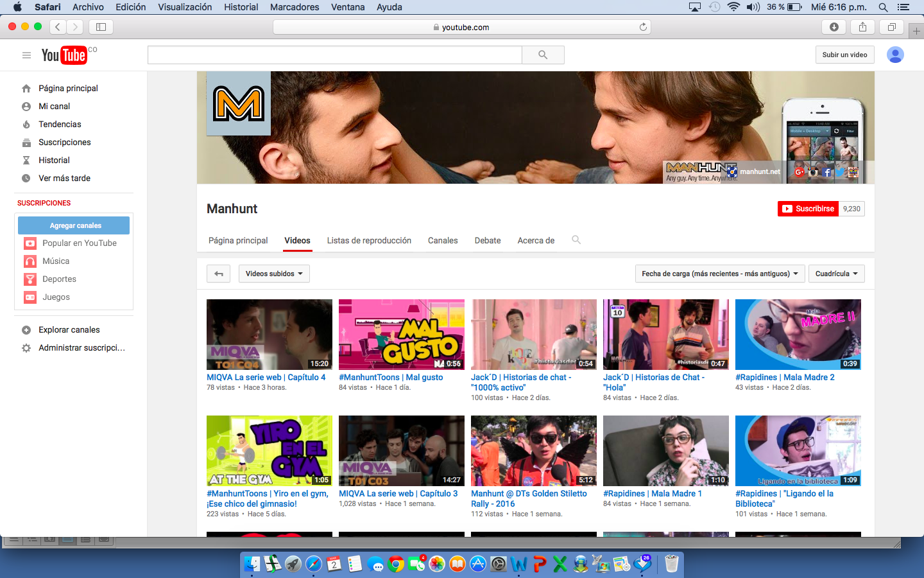Open the Facebook link on the banner
Viewport: 924px width, 578px height.
(827, 172)
